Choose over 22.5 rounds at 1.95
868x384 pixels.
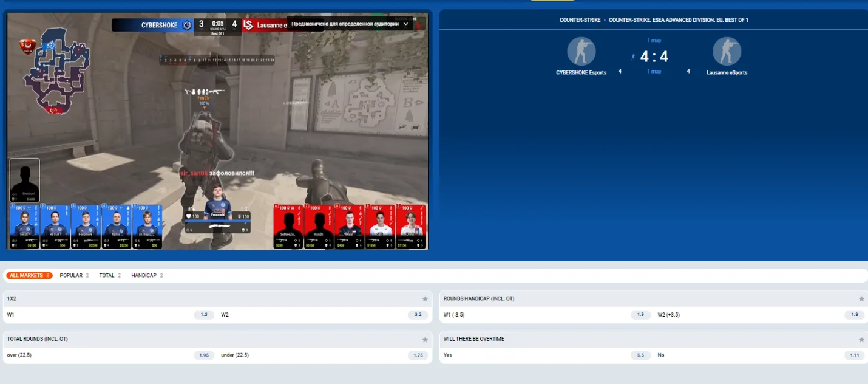coord(204,355)
